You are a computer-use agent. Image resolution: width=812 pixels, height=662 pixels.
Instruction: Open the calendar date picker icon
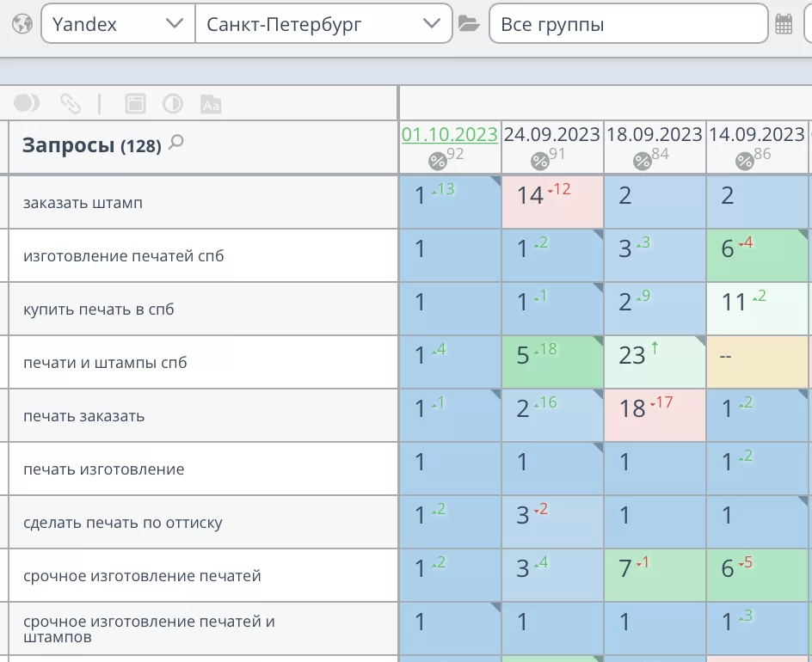784,24
